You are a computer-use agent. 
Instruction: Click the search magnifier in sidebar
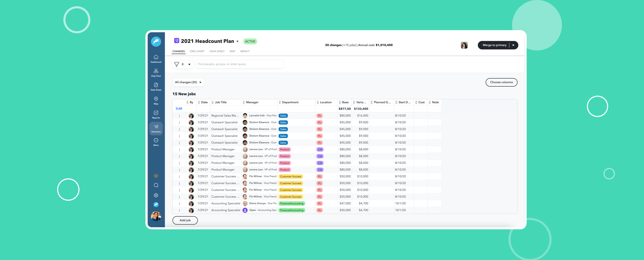156,185
